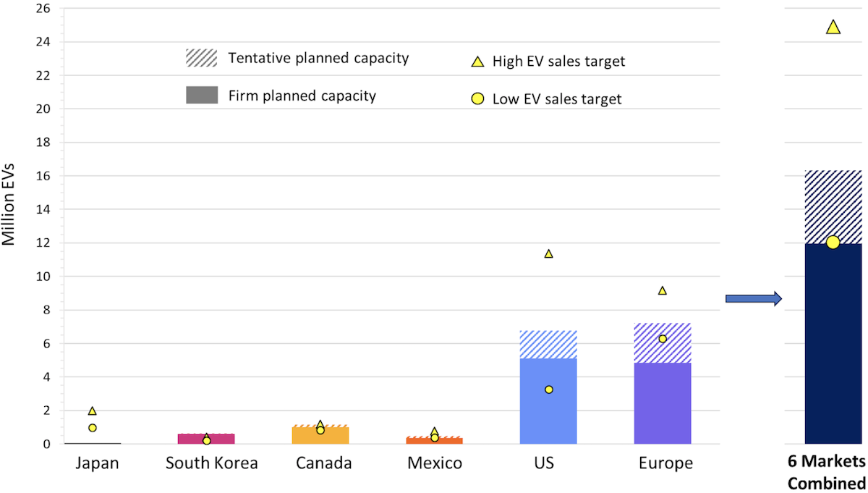Screen dimensions: 868x493
Task: Click the US high target triangle marker
Action: [548, 254]
